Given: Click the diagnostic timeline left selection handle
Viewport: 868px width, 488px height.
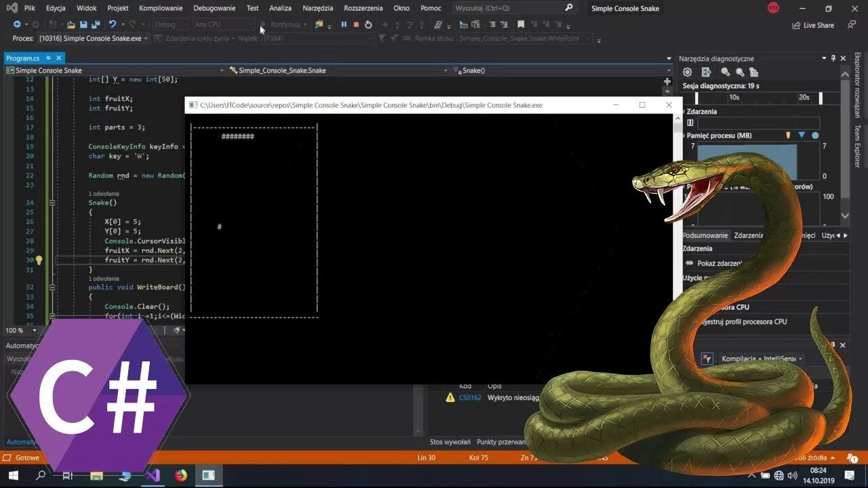Looking at the screenshot, I should pos(696,98).
